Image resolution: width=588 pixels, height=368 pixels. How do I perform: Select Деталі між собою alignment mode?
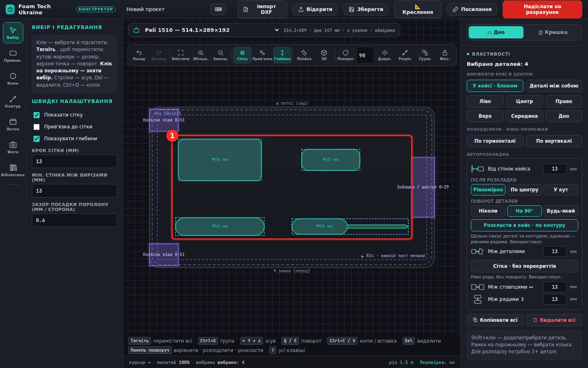(554, 86)
